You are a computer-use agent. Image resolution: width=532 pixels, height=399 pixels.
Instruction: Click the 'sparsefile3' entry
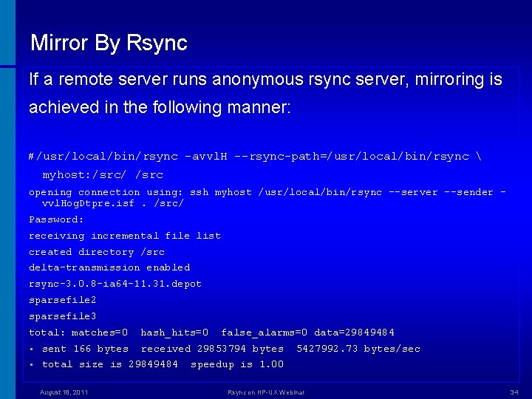pyautogui.click(x=62, y=316)
